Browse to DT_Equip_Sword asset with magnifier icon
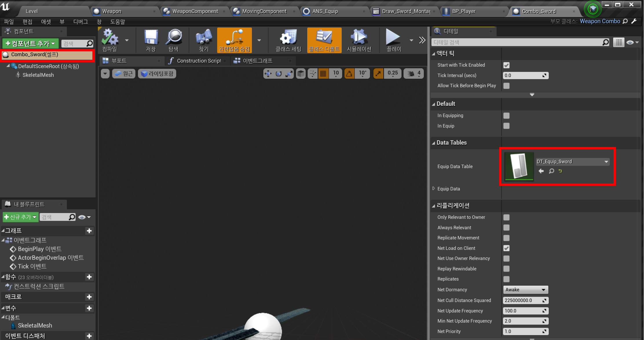644x340 pixels. point(551,171)
